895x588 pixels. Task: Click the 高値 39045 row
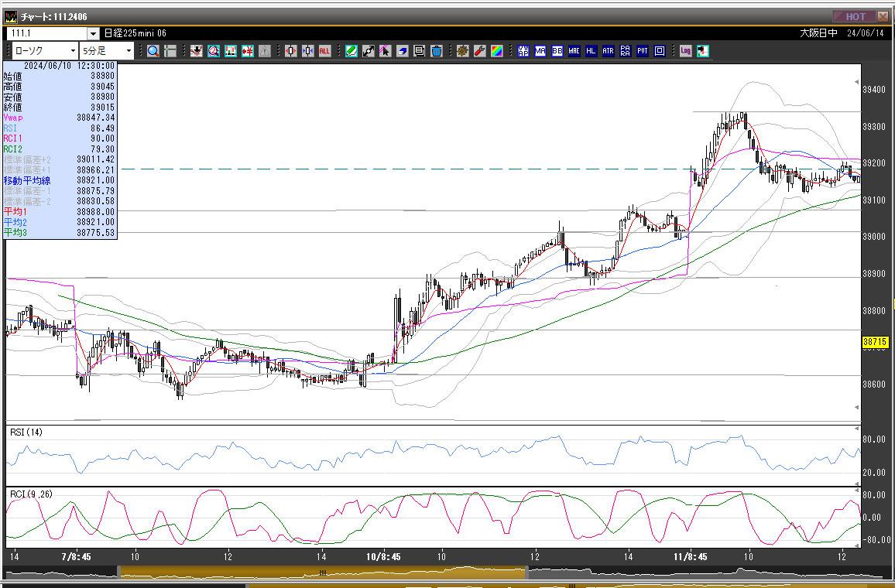[x=60, y=87]
